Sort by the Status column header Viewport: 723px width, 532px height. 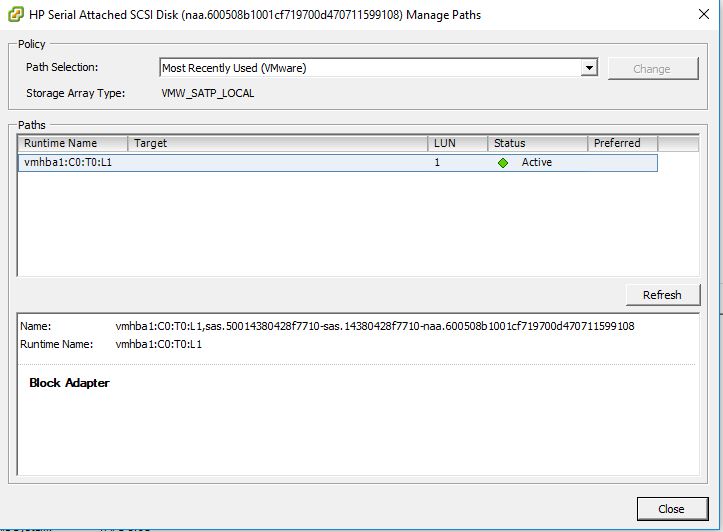pyautogui.click(x=538, y=143)
